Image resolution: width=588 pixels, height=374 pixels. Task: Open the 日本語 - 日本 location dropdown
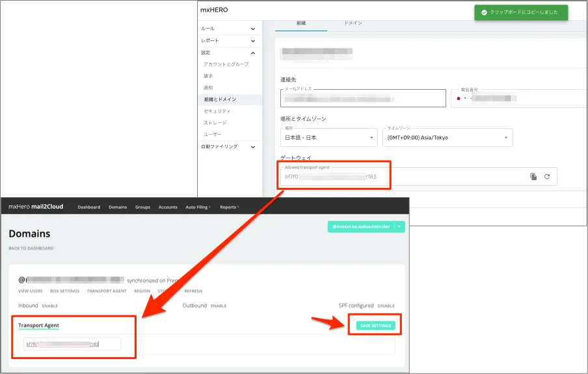[x=329, y=138]
